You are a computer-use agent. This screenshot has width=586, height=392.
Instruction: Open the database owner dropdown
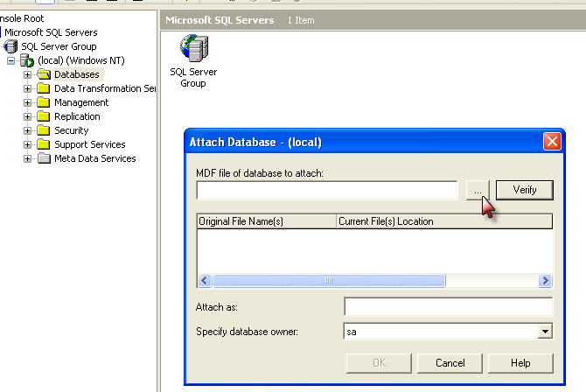(x=545, y=332)
